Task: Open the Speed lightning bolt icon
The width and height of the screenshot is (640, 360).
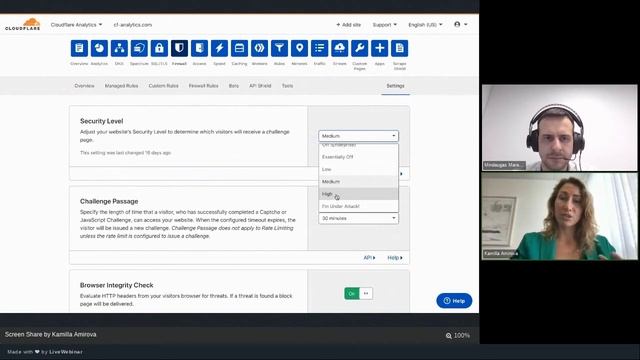Action: coord(219,48)
